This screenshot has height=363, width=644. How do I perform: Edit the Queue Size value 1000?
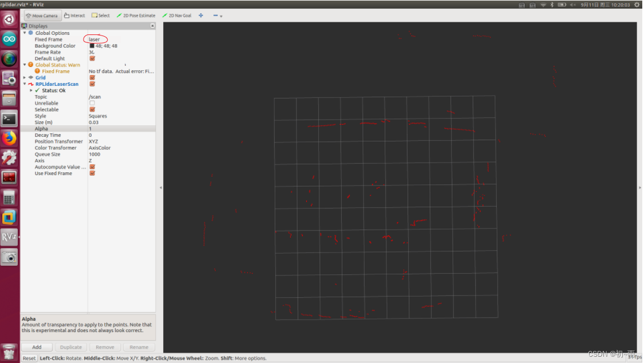121,155
